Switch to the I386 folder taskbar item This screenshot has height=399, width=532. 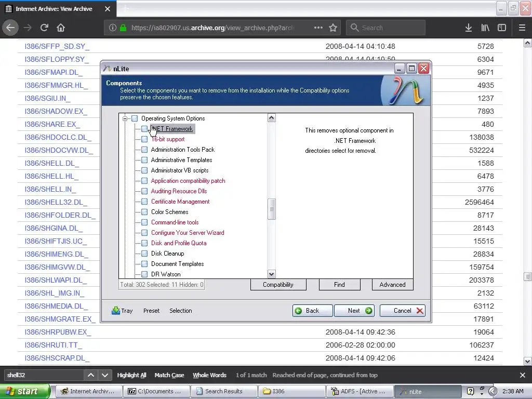click(291, 391)
